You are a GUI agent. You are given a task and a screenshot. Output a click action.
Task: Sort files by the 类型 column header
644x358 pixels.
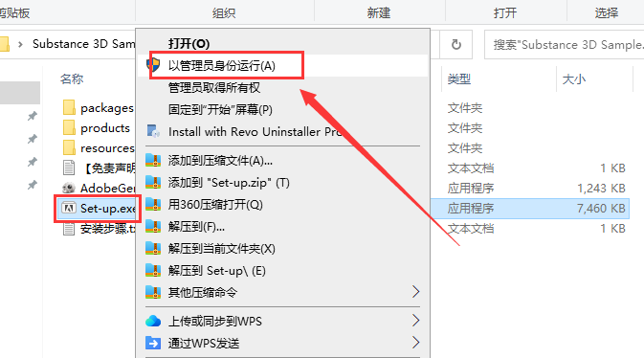(458, 78)
